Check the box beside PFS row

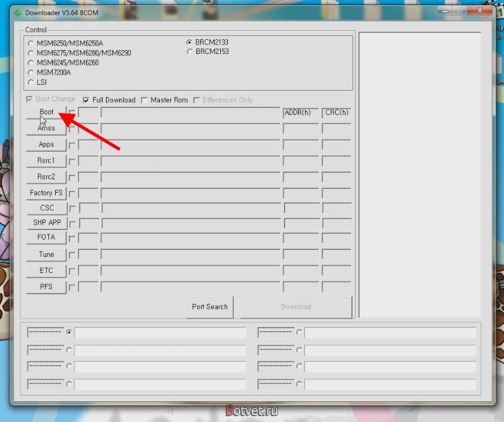[x=72, y=287]
